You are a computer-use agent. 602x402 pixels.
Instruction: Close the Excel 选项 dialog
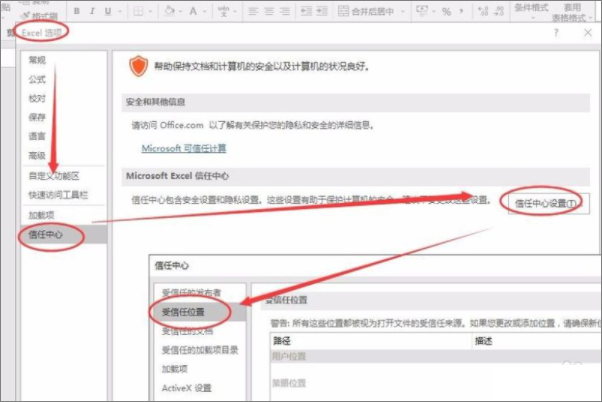587,33
